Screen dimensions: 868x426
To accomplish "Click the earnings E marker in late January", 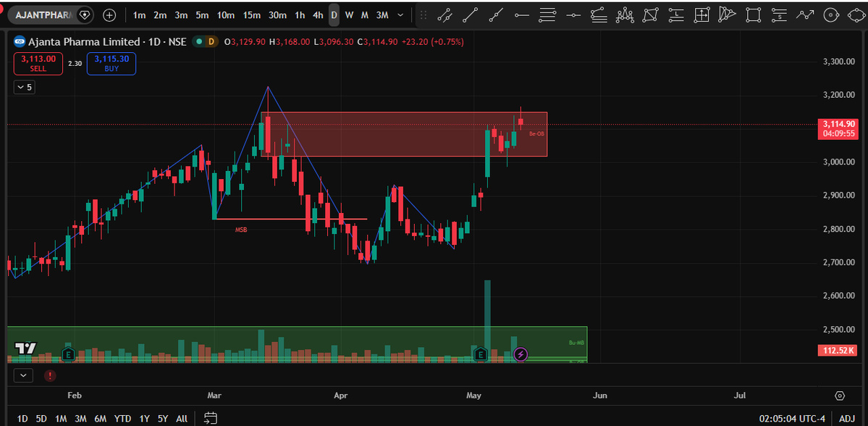I will pos(68,354).
